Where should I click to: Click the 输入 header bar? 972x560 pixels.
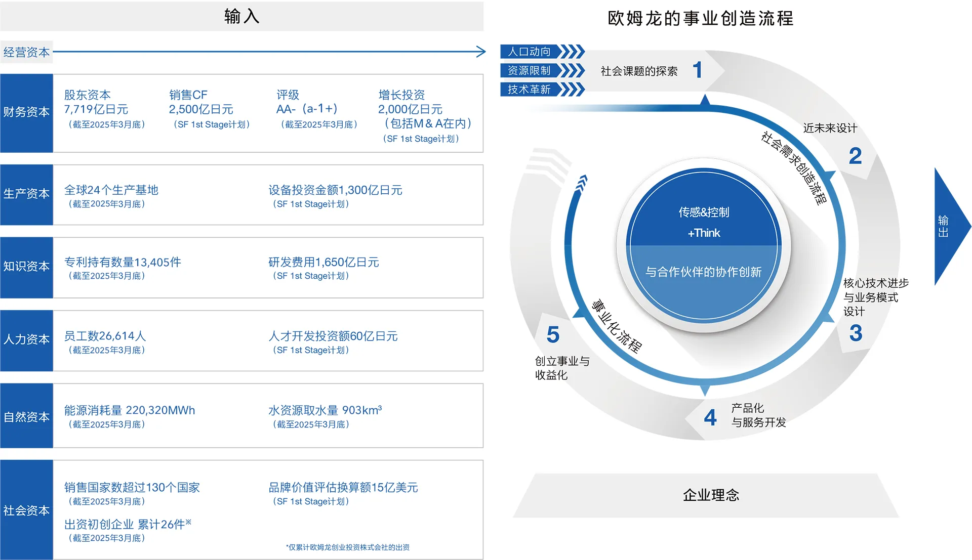tap(241, 16)
